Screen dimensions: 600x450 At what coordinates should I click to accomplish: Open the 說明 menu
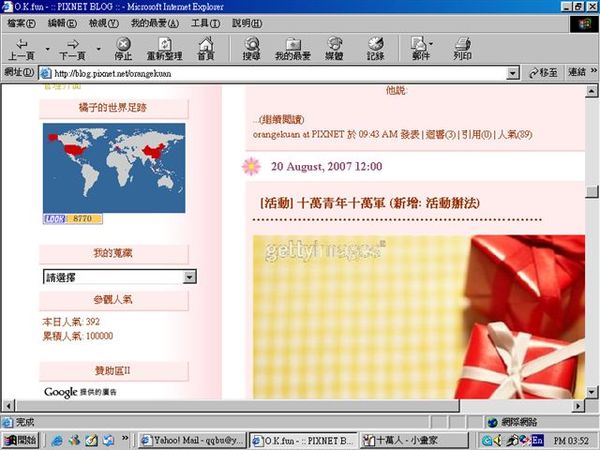[247, 24]
